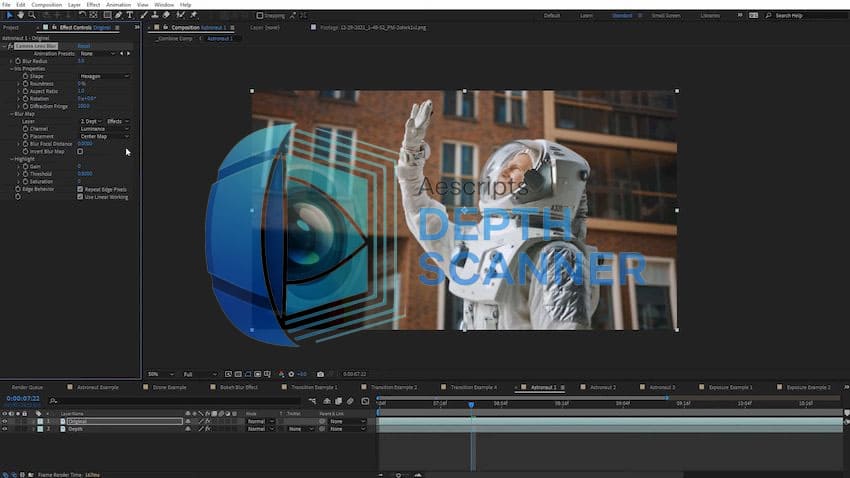Viewport: 850px width, 478px height.
Task: Open the _Combine Comp breadcrumb
Action: point(174,38)
